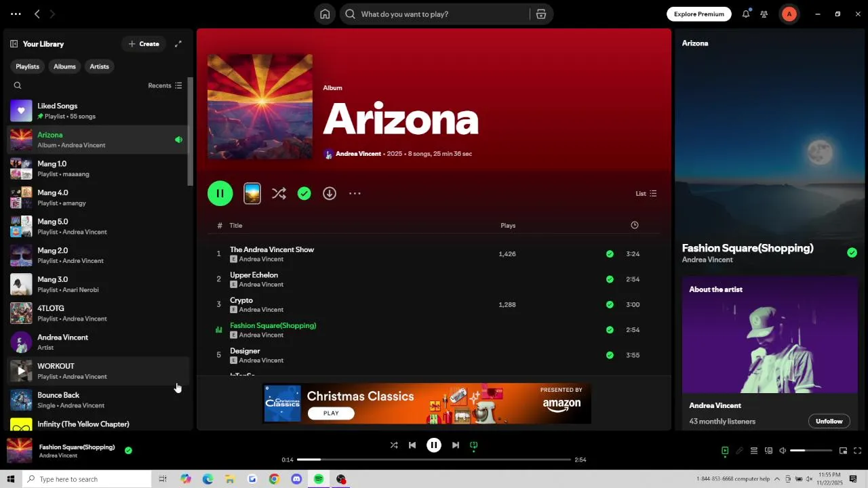Filter library by Albums

coord(64,66)
